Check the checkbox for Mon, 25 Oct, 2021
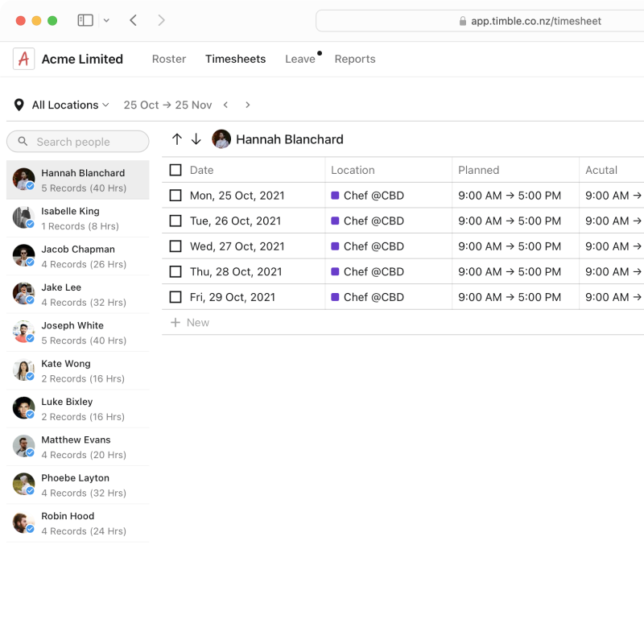 coord(175,195)
